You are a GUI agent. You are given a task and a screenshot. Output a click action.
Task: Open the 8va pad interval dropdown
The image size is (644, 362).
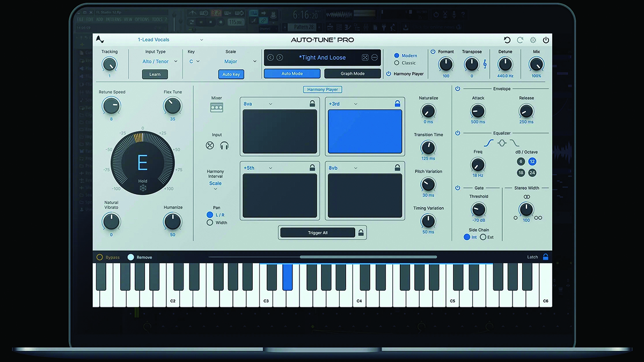[258, 104]
